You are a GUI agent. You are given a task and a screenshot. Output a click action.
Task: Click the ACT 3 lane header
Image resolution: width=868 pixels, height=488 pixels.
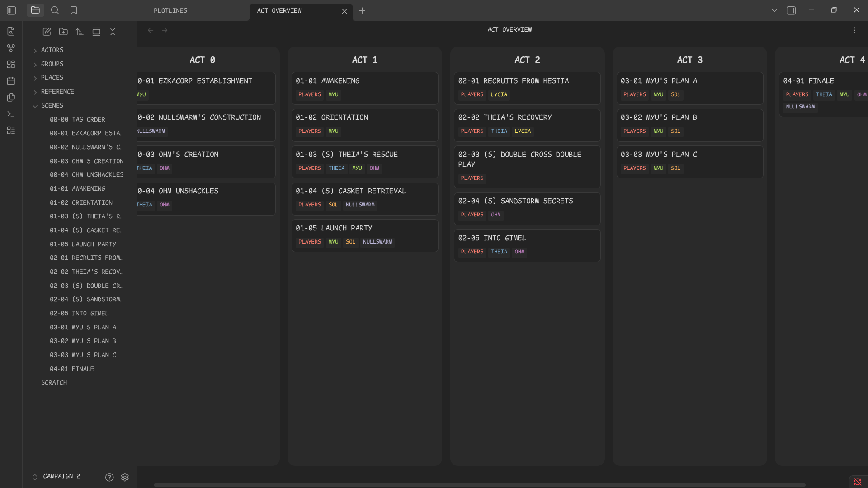pos(689,60)
